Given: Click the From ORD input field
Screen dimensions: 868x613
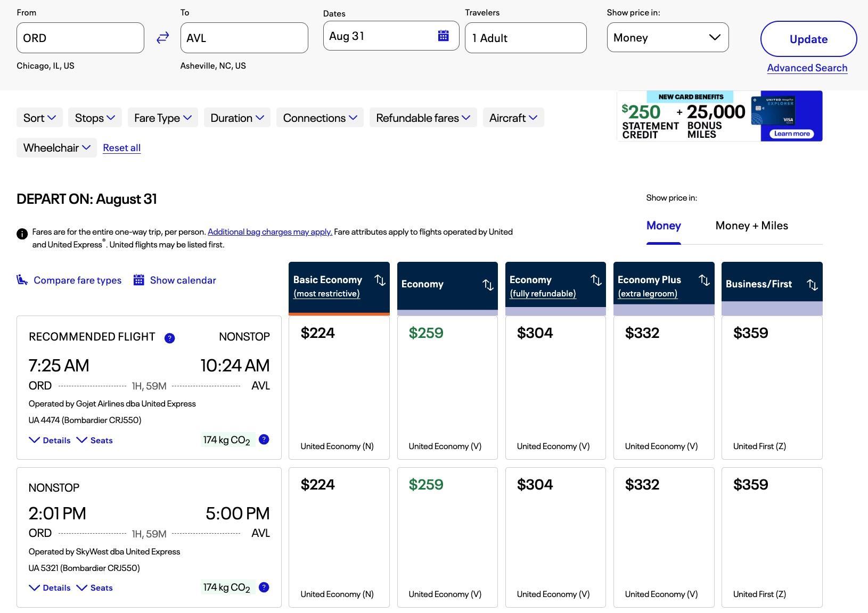Looking at the screenshot, I should [x=80, y=38].
